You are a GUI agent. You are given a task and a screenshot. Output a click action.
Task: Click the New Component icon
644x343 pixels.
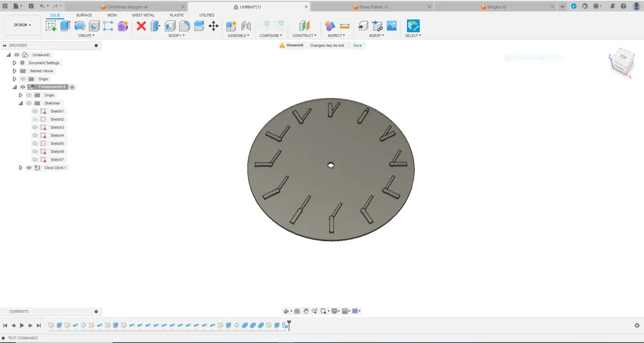(x=231, y=26)
